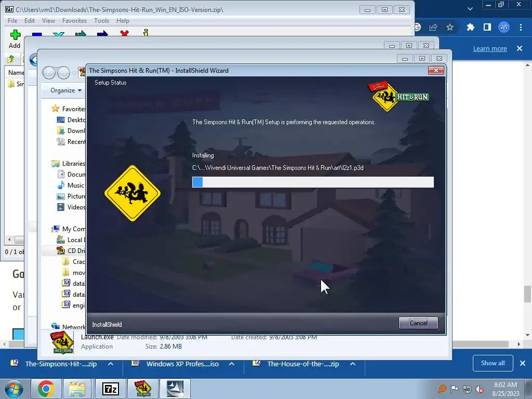Open the Music library in Explorer
This screenshot has width=532, height=399.
pos(75,185)
